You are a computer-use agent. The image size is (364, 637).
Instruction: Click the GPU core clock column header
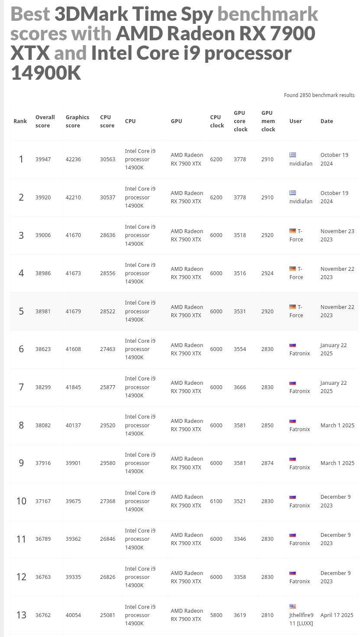pos(241,121)
